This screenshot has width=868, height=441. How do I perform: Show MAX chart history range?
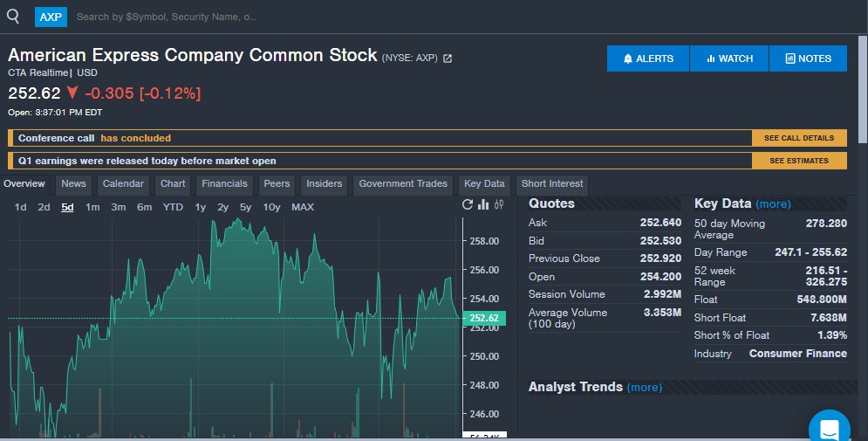click(x=303, y=207)
